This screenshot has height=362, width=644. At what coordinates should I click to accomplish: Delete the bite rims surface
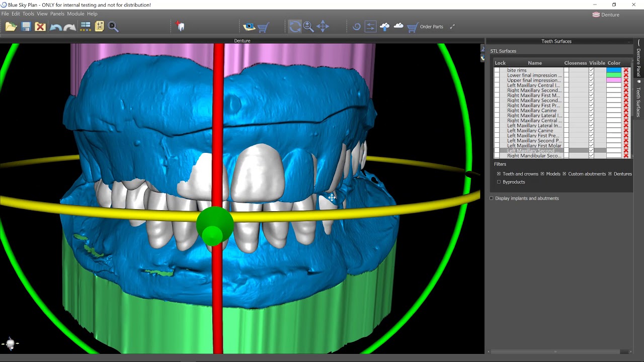(x=626, y=70)
